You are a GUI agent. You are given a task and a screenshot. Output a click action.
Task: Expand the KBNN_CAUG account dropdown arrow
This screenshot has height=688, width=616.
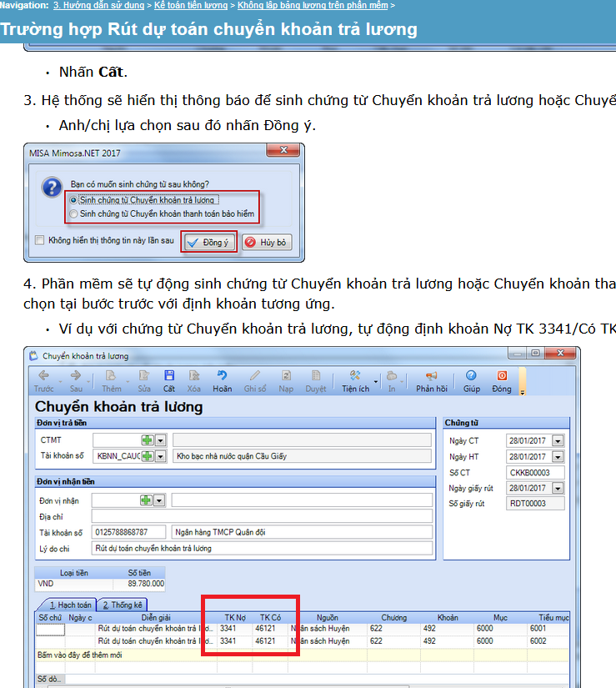(161, 456)
